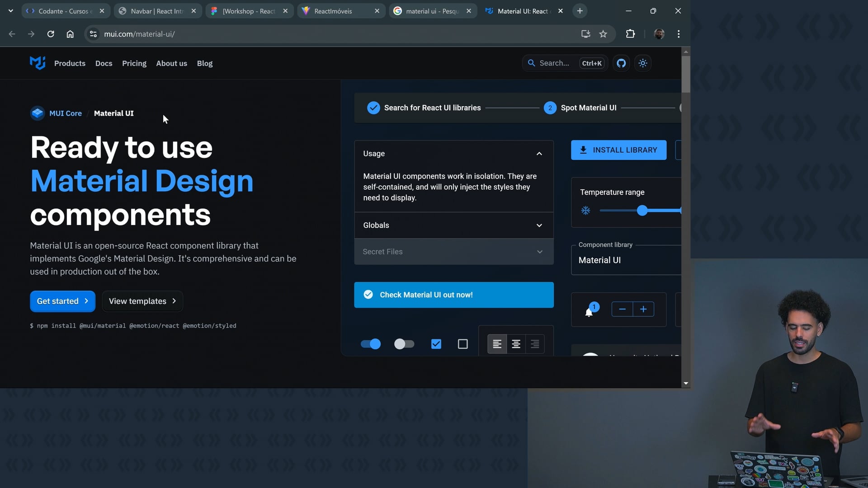Open the Docs menu item

coord(104,63)
